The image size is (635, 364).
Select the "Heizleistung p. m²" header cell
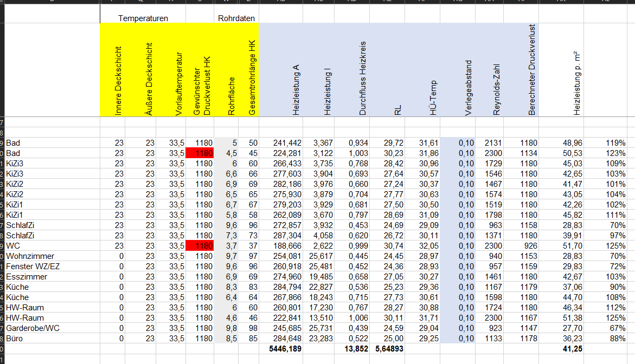tap(562, 70)
